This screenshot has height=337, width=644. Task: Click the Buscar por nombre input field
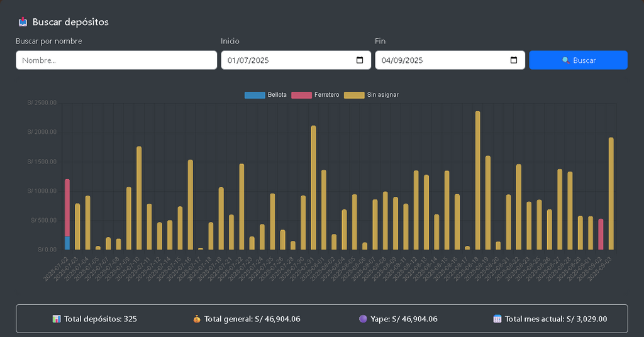[x=116, y=60]
